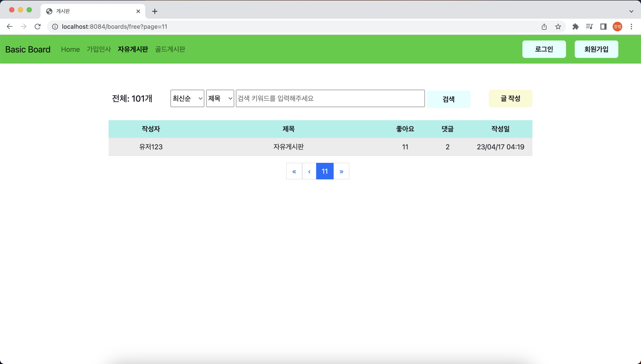The image size is (641, 364).
Task: Open Chrome's three-dot menu
Action: pos(631,27)
